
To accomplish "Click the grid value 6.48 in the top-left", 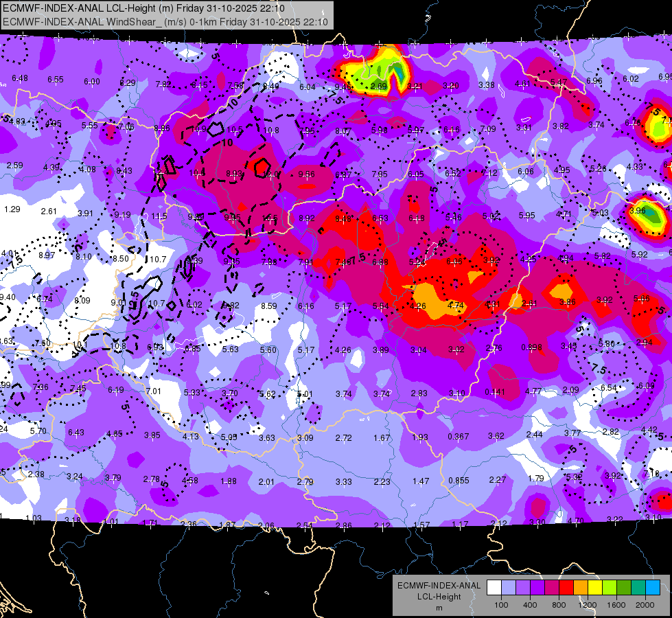I will [20, 78].
